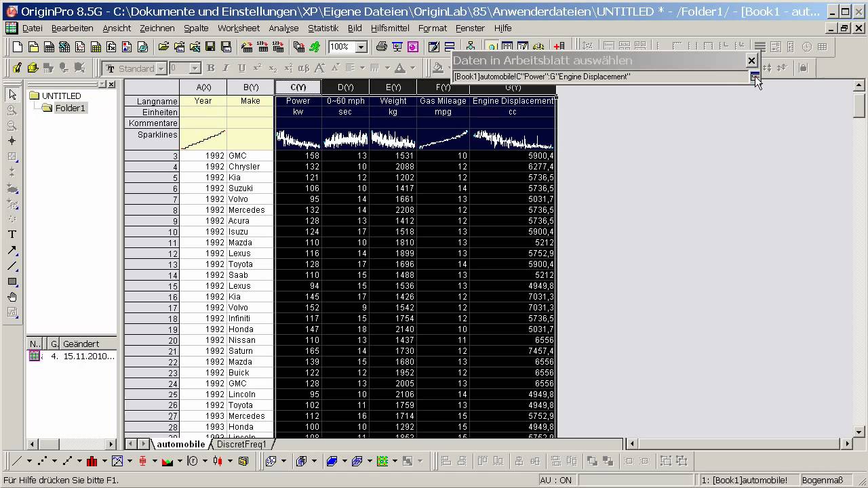
Task: Click the Geändert column header in explorer
Action: coord(88,344)
